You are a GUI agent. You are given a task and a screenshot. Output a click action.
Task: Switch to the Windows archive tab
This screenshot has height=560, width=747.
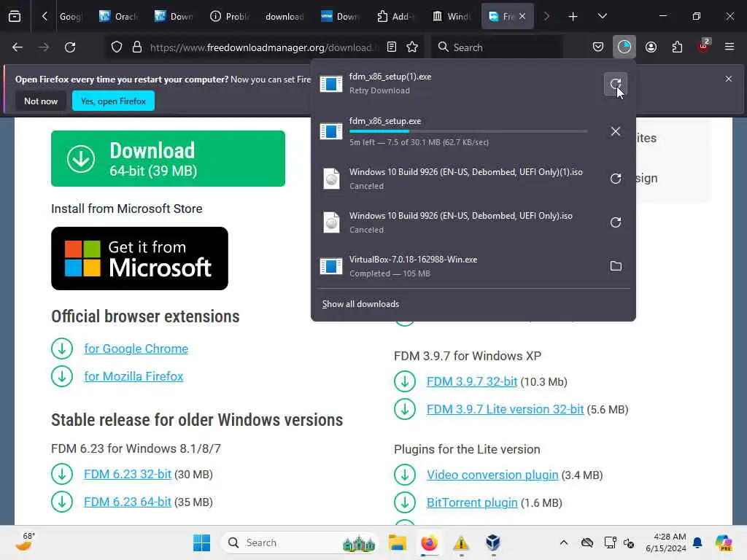click(x=451, y=17)
